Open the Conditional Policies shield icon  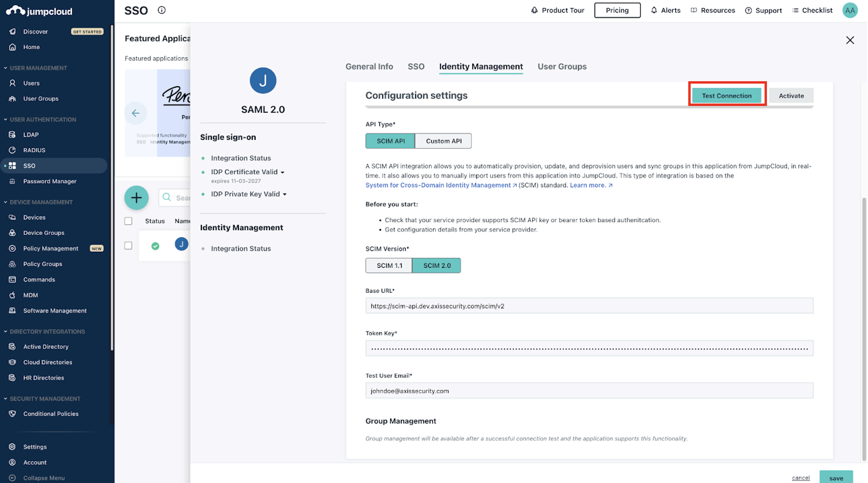tap(12, 414)
